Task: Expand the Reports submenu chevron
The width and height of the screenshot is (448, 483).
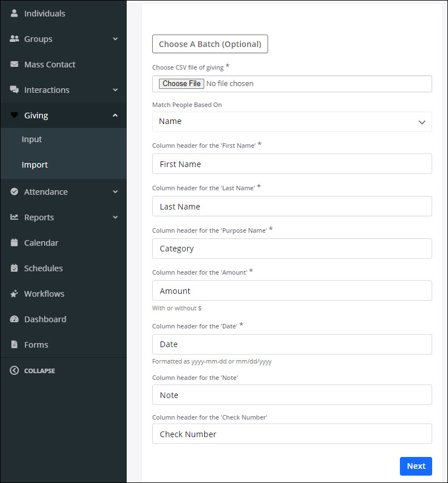Action: [x=115, y=217]
